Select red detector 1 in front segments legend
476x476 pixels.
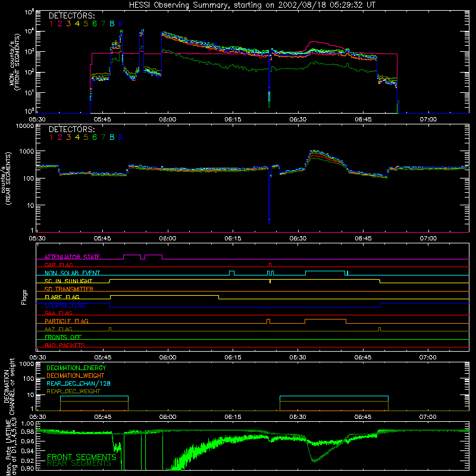point(51,24)
